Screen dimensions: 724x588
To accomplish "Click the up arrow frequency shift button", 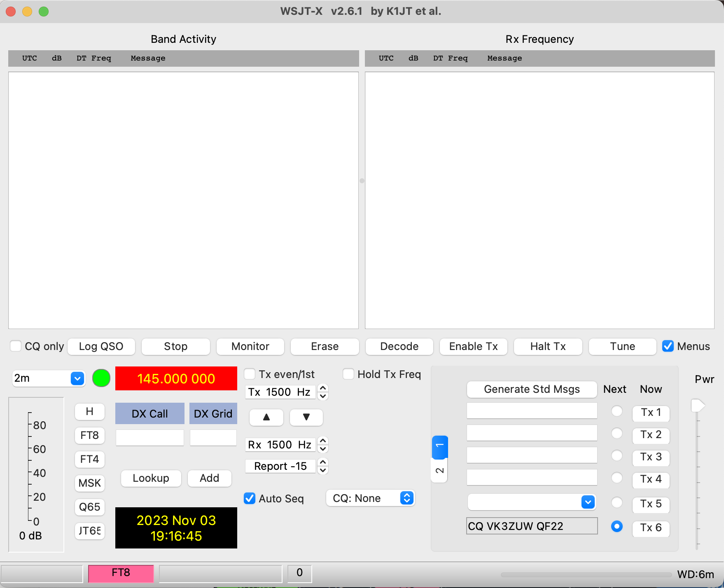I will click(266, 417).
